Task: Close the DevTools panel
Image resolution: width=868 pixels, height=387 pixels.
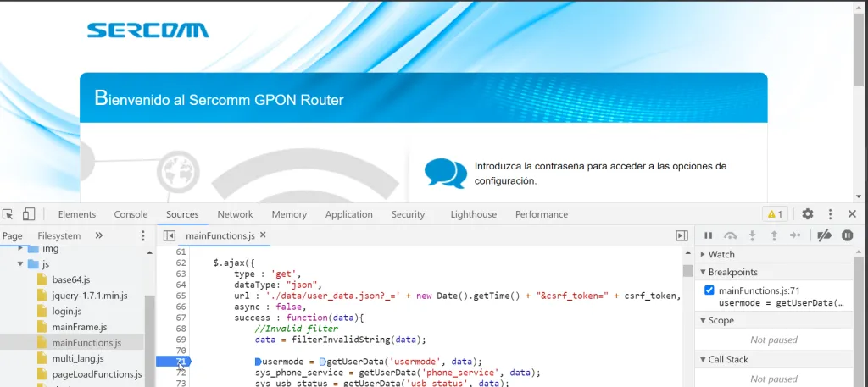Action: [x=853, y=214]
